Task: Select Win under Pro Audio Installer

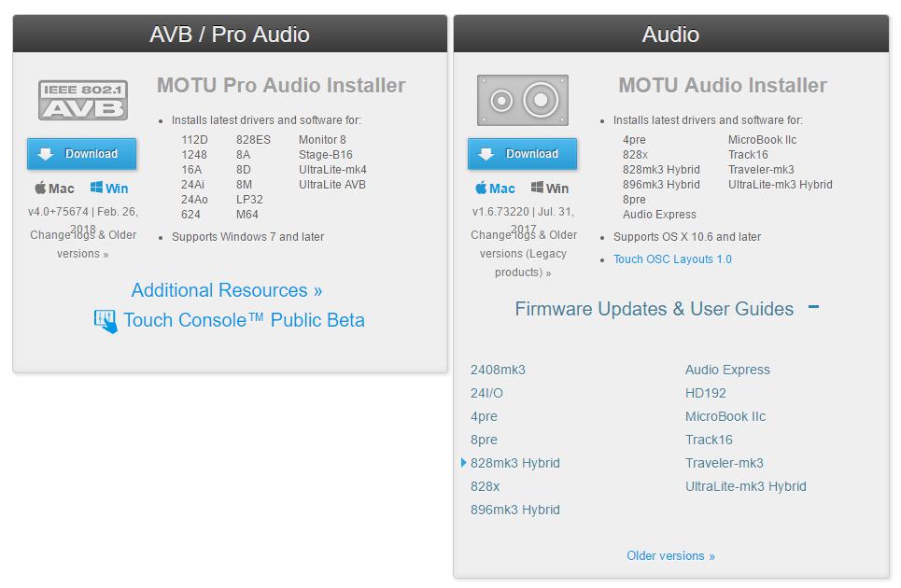Action: [x=109, y=189]
